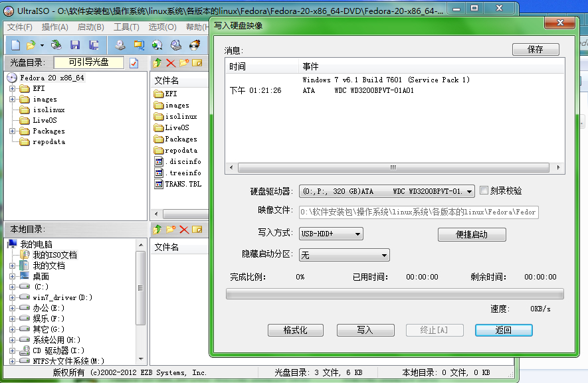Expand the win7_driver(D:) drive node
The image size is (588, 383).
pyautogui.click(x=13, y=297)
